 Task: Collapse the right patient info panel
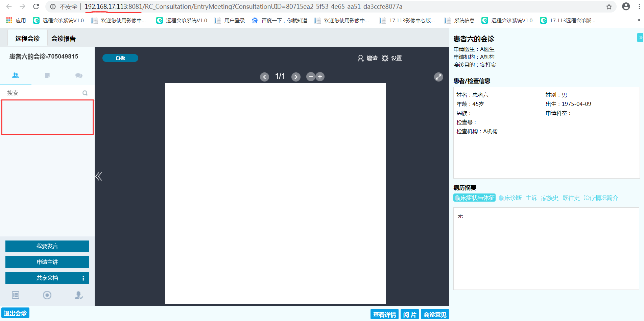pyautogui.click(x=640, y=38)
